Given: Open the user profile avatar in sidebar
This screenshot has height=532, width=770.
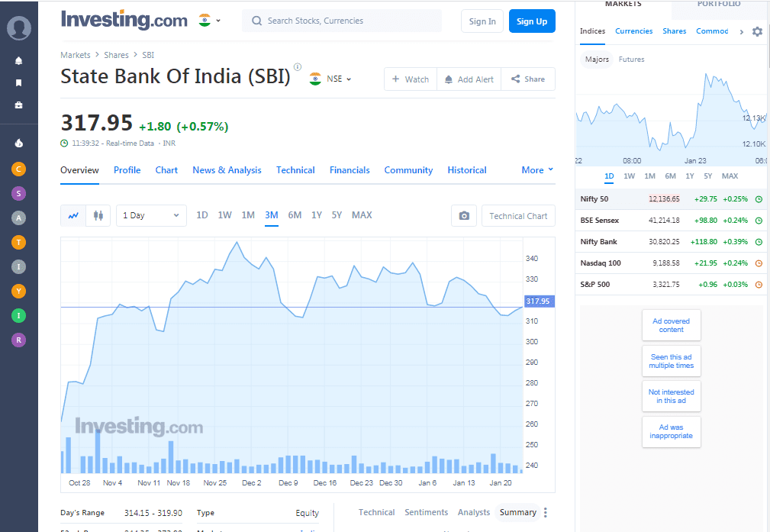Looking at the screenshot, I should 18,28.
